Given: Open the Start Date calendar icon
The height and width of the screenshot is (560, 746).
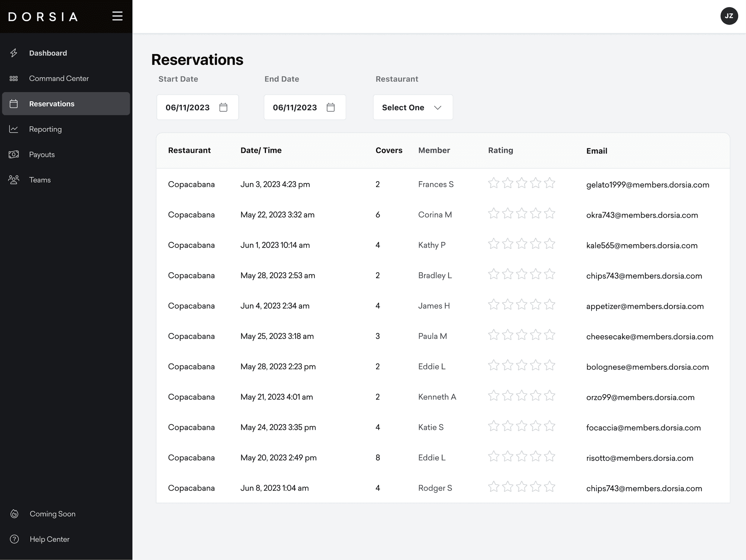Looking at the screenshot, I should pyautogui.click(x=223, y=107).
